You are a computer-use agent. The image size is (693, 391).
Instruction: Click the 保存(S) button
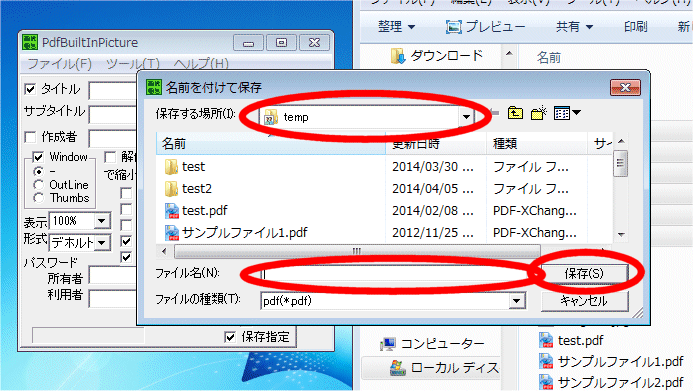tap(584, 273)
